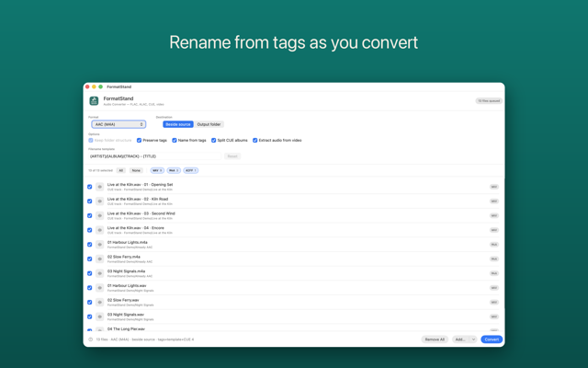Screen dimensions: 588x368
Task: Deselect the 01 - Opening Set track checkbox
Action: [x=90, y=187]
